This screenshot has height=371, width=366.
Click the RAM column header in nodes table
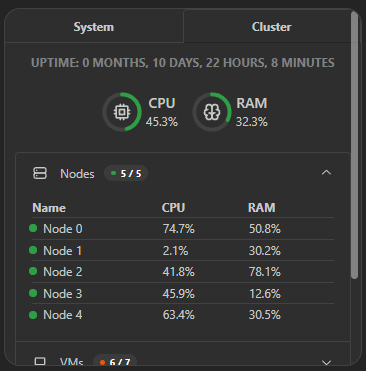point(262,208)
